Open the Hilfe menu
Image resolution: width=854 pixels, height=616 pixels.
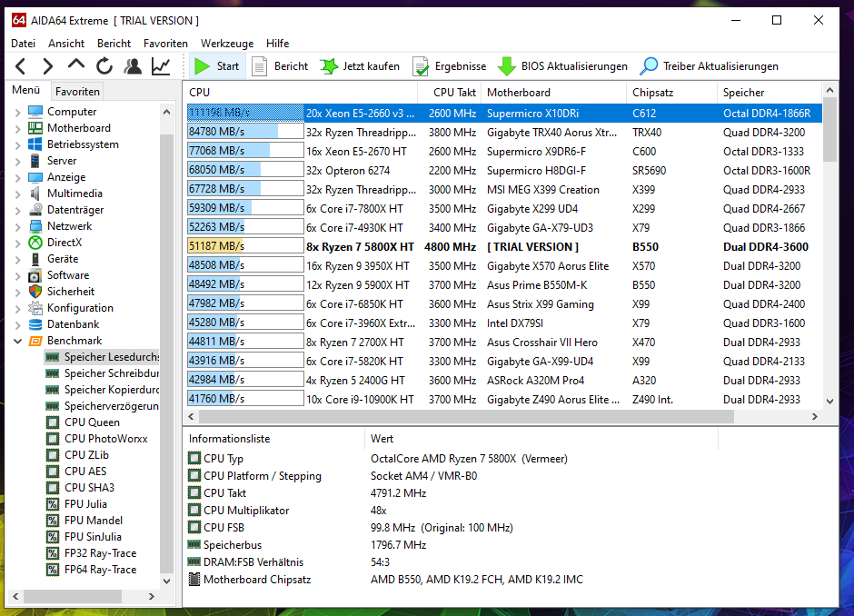coord(277,44)
